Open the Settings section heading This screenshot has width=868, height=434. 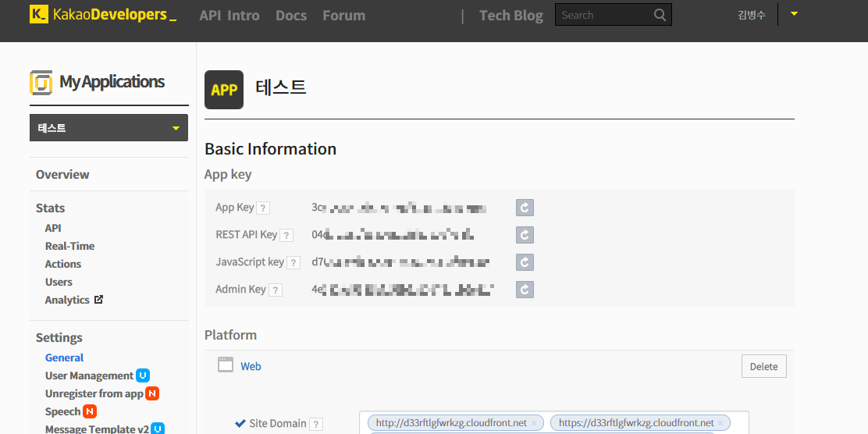tap(59, 338)
